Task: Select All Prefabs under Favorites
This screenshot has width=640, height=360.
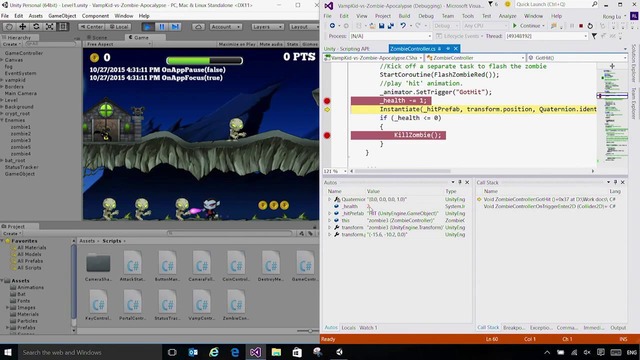Action: point(30,261)
